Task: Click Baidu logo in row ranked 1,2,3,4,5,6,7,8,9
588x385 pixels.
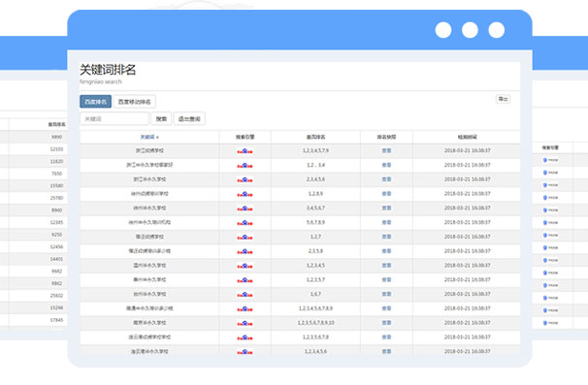Action: [245, 309]
